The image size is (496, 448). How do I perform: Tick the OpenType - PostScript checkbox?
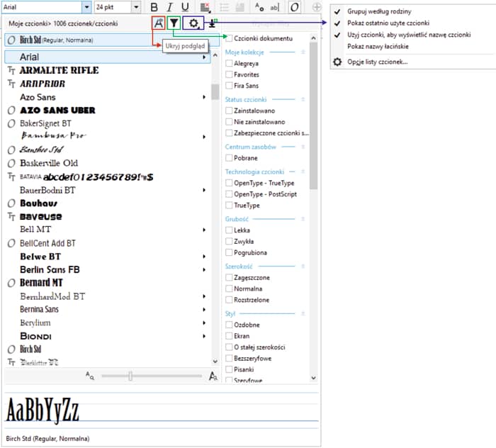click(229, 194)
